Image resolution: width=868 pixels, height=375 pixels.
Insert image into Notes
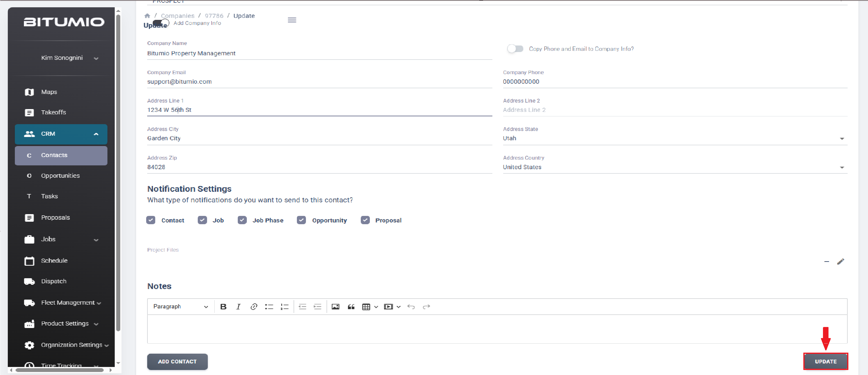pos(335,307)
